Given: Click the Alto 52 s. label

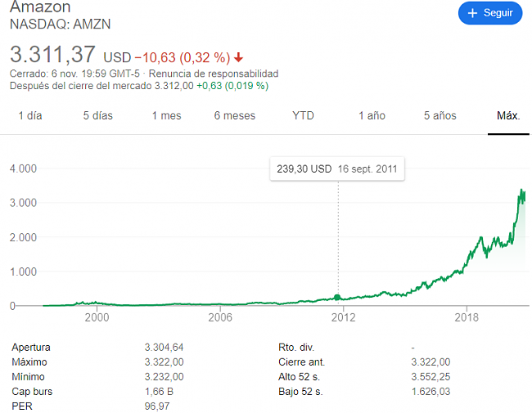Looking at the screenshot, I should 300,376.
